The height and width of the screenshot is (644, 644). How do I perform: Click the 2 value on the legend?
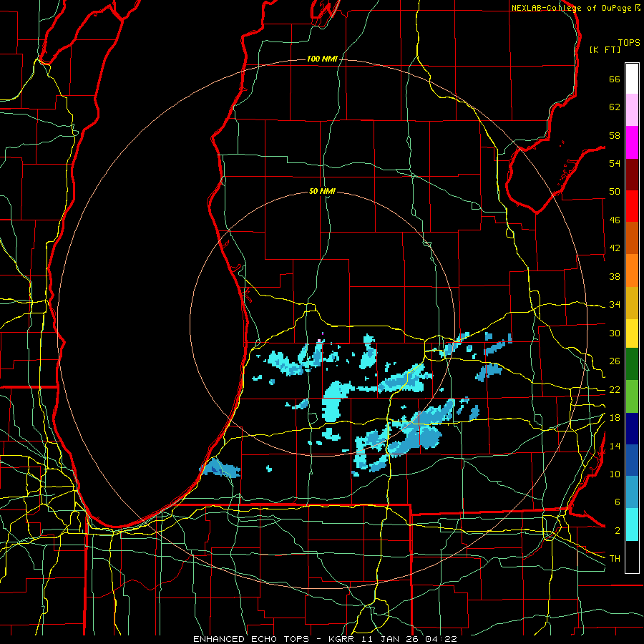click(617, 531)
